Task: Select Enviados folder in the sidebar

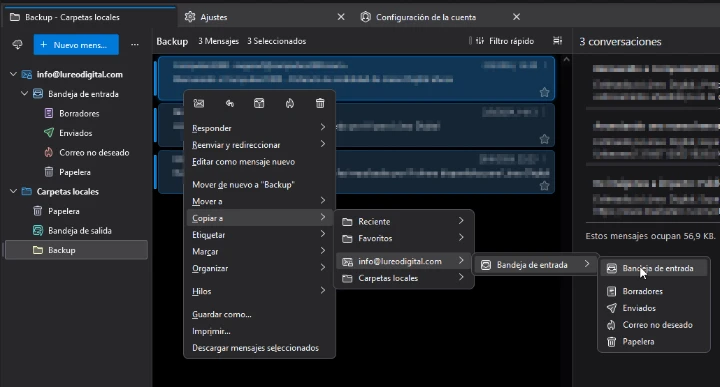Action: tap(75, 133)
